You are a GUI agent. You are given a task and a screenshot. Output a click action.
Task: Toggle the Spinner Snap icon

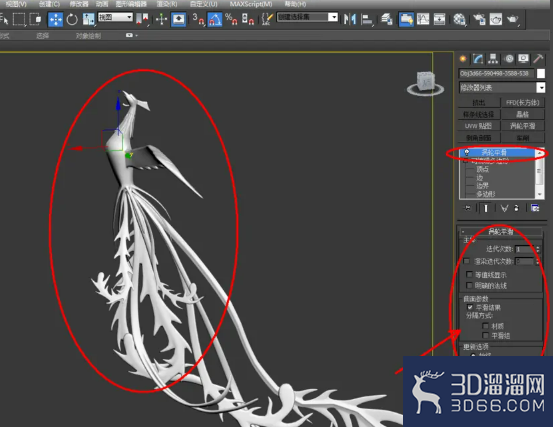click(x=248, y=19)
